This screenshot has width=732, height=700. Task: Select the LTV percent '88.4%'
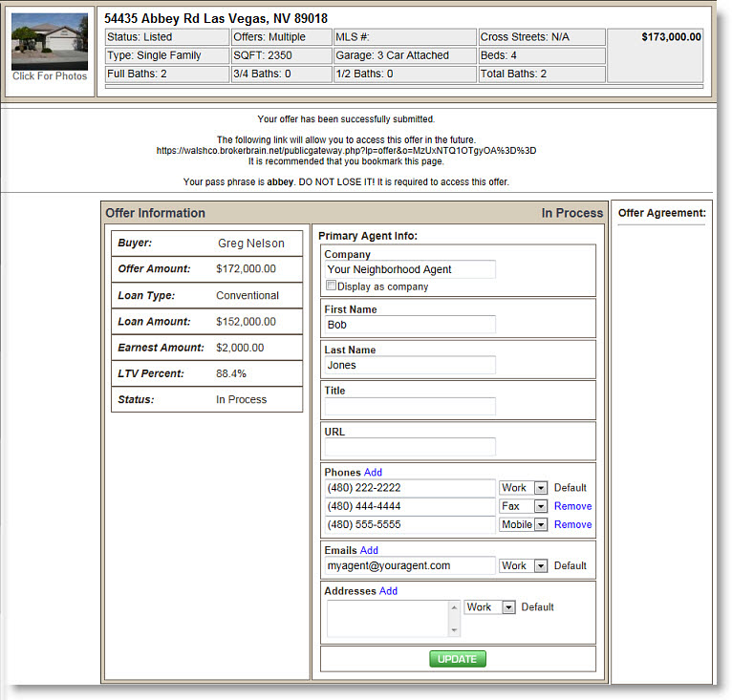click(x=231, y=373)
